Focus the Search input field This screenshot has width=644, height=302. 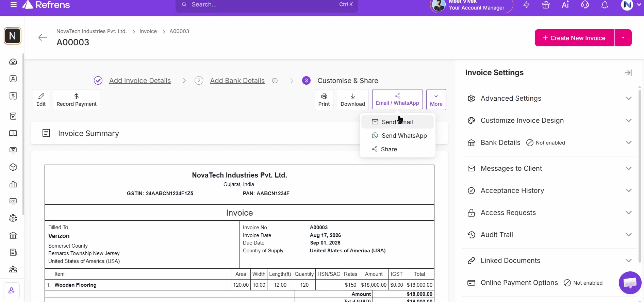[x=267, y=5]
